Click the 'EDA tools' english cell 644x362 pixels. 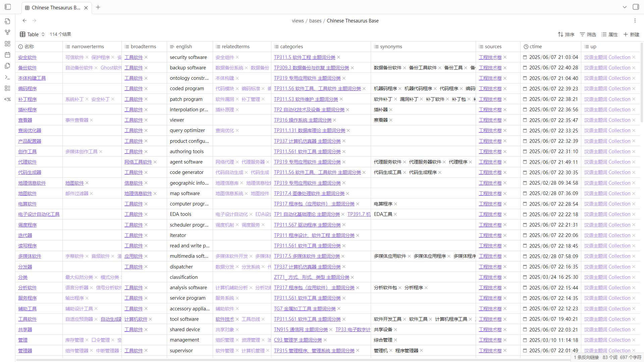tap(190, 214)
